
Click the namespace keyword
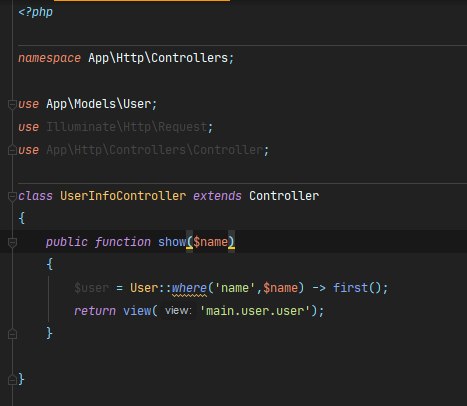(x=49, y=58)
